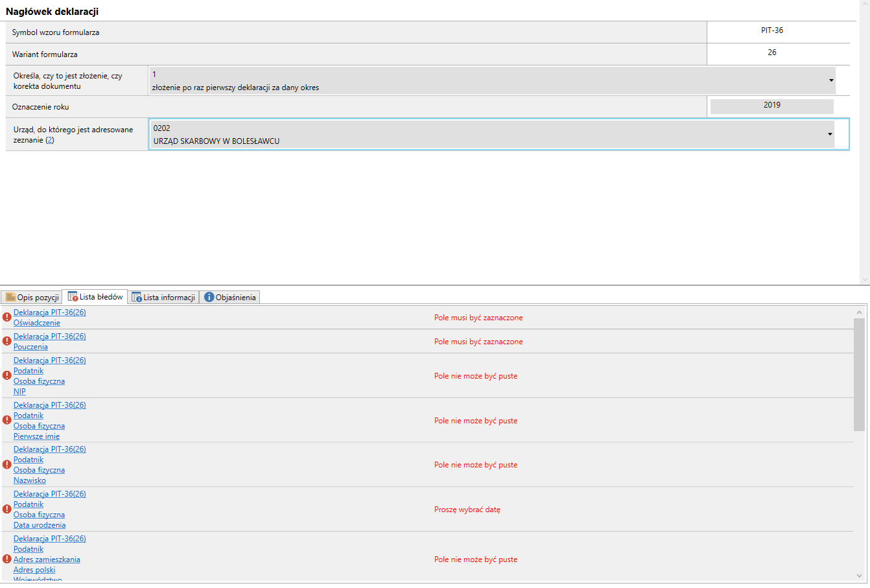Click the error icon beside Adres polski entry
870x588 pixels.
click(6, 559)
